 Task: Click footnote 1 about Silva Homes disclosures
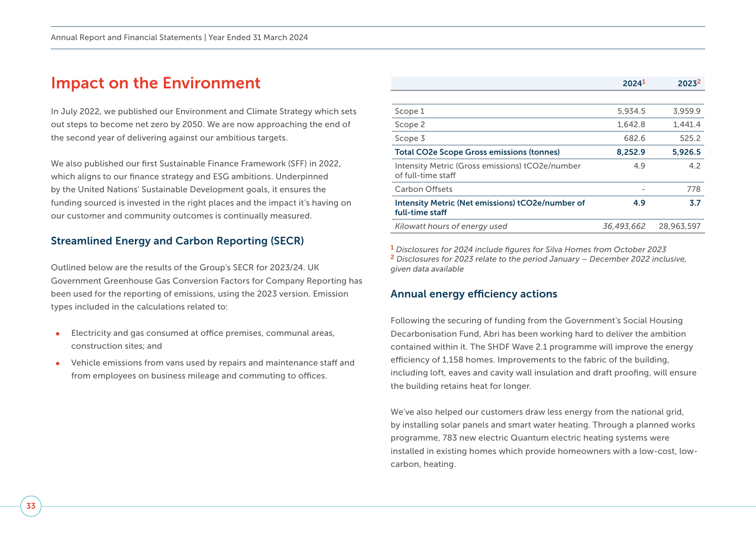[x=528, y=250]
